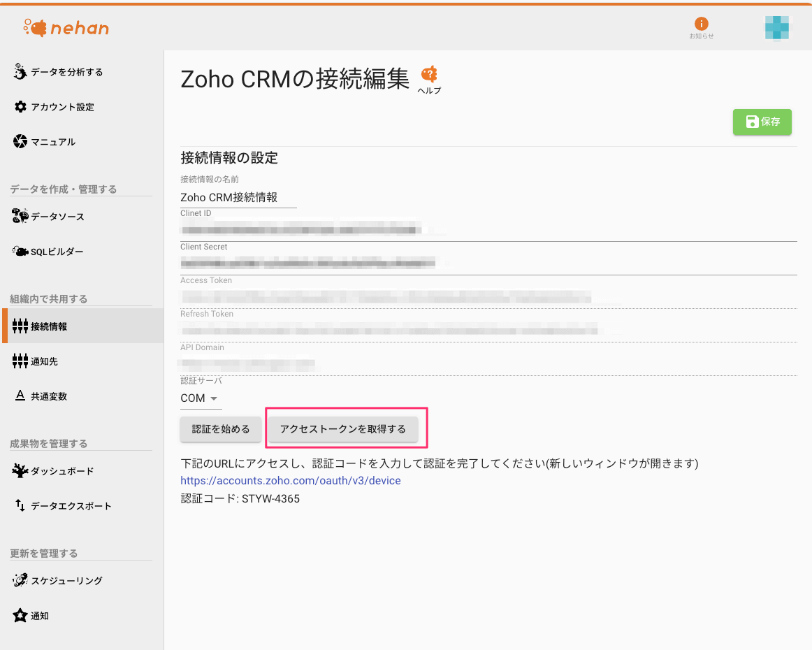Click the マニュアル sidebar icon
The width and height of the screenshot is (812, 650).
pos(20,141)
